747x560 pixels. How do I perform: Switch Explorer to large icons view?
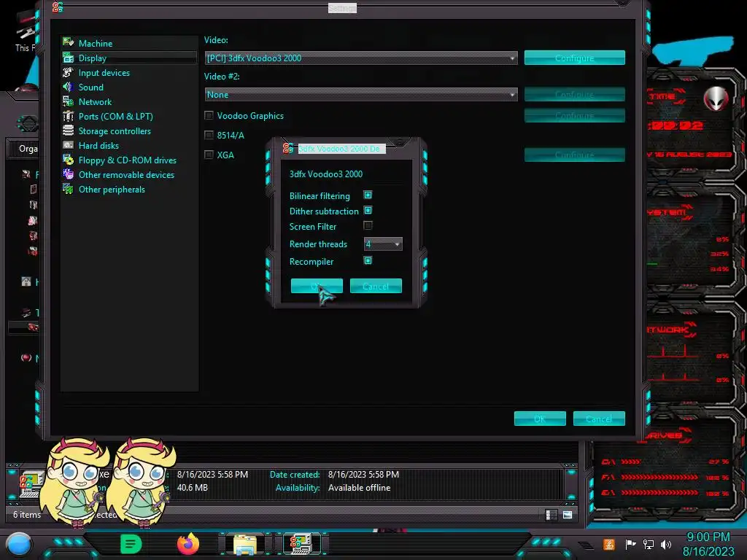pyautogui.click(x=568, y=515)
